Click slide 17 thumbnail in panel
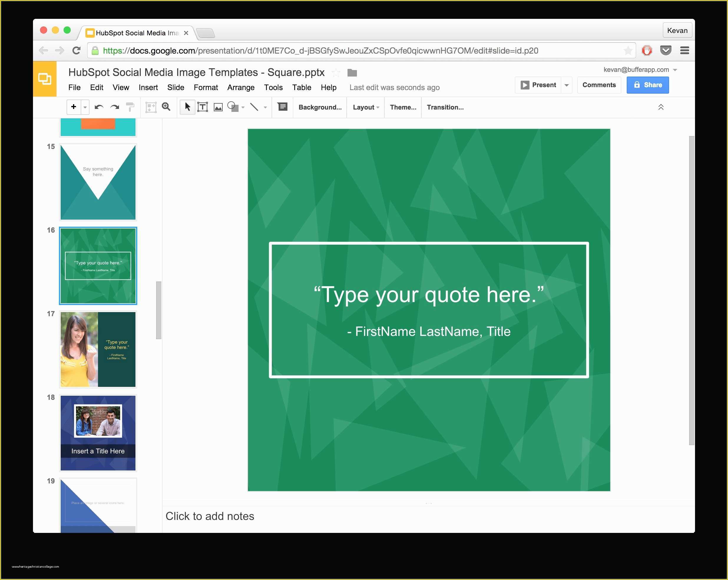Screen dimensions: 728x580 click(98, 346)
